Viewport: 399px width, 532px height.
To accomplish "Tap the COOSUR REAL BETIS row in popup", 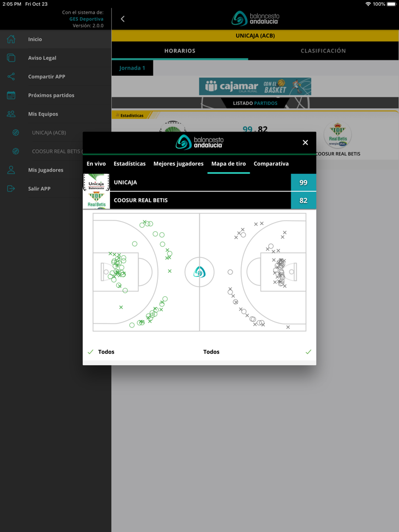I will coord(199,200).
